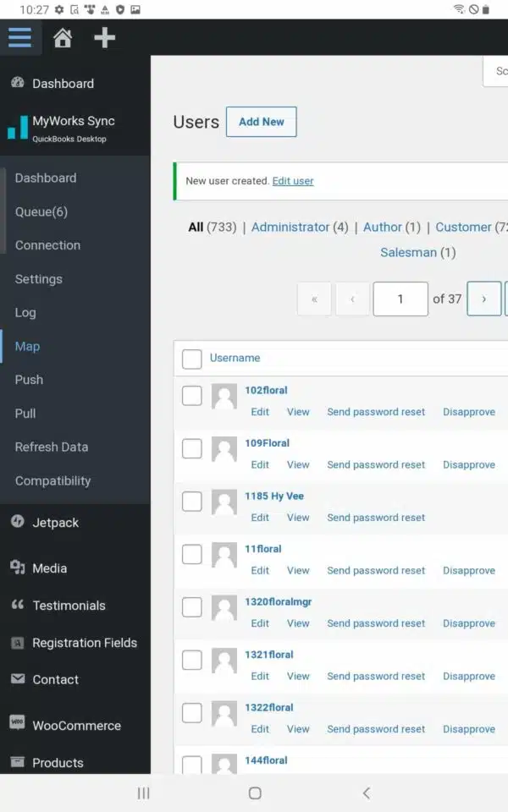508x812 pixels.
Task: Tick the checkbox for 102floral
Action: click(192, 396)
